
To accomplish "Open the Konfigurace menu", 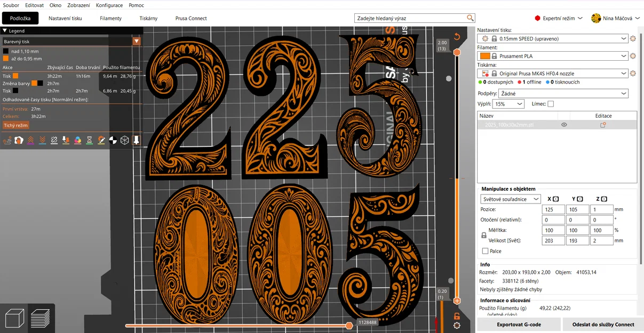I will (x=109, y=5).
